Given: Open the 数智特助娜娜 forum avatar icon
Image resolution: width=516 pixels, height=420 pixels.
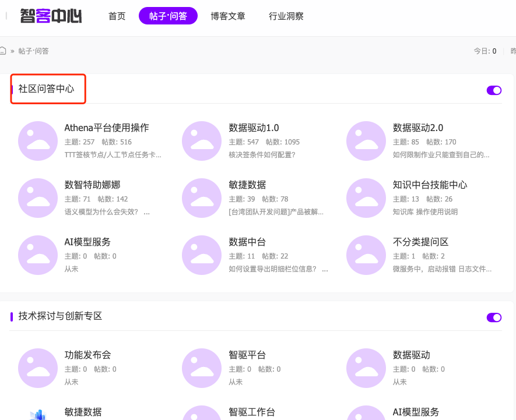Looking at the screenshot, I should tap(37, 198).
